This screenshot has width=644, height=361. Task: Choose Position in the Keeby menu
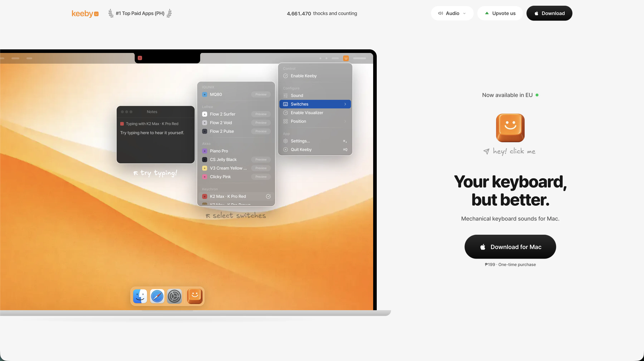[315, 121]
